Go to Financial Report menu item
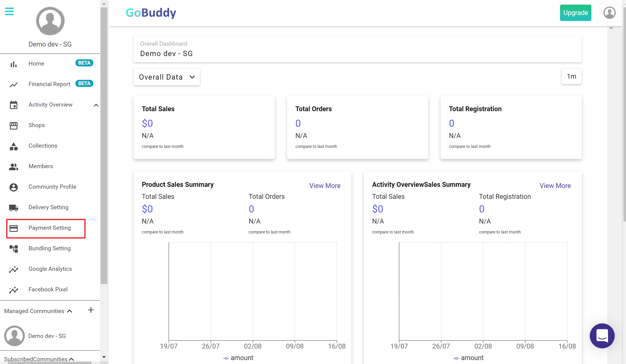Viewport: 626px width, 364px height. click(x=49, y=84)
